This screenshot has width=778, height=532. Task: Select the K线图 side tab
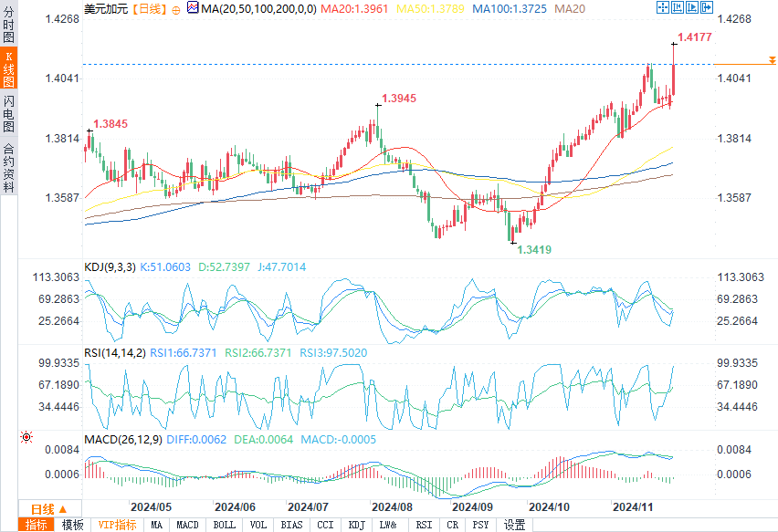(8, 68)
